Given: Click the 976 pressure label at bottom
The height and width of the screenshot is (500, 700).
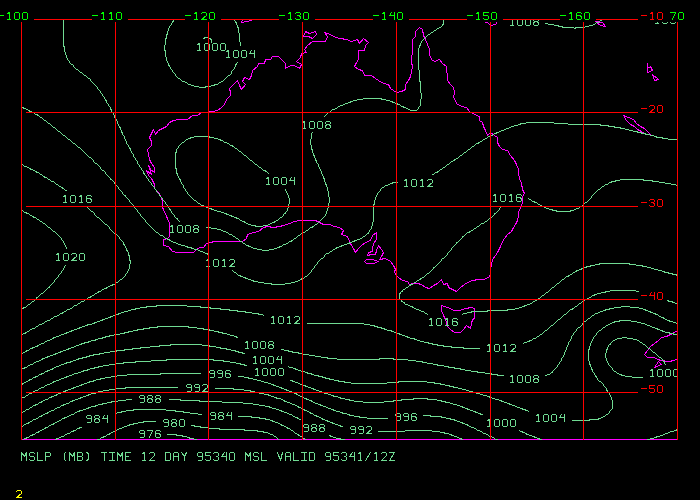Looking at the screenshot, I should pos(149,434).
